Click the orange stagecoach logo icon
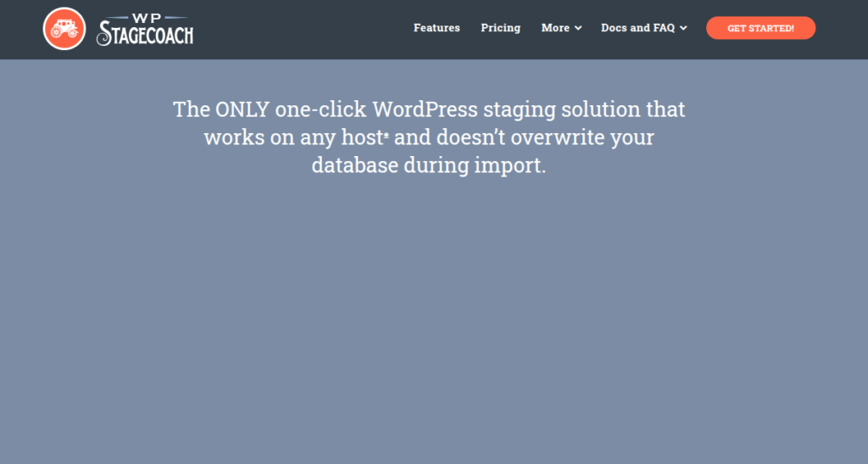 click(x=64, y=29)
